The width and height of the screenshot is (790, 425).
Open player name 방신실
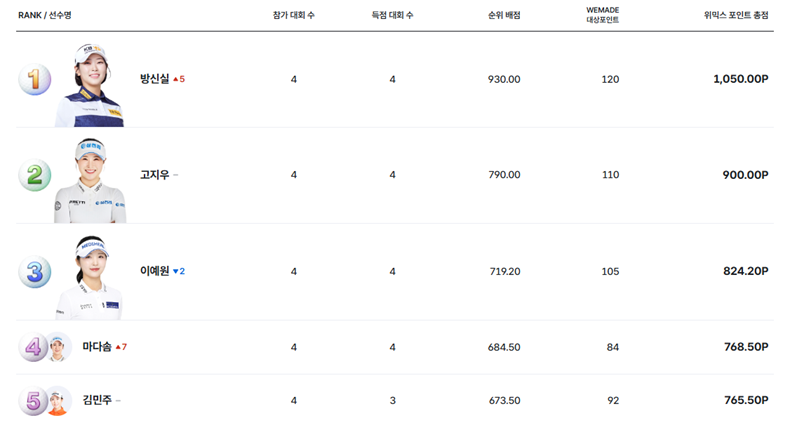coord(154,79)
